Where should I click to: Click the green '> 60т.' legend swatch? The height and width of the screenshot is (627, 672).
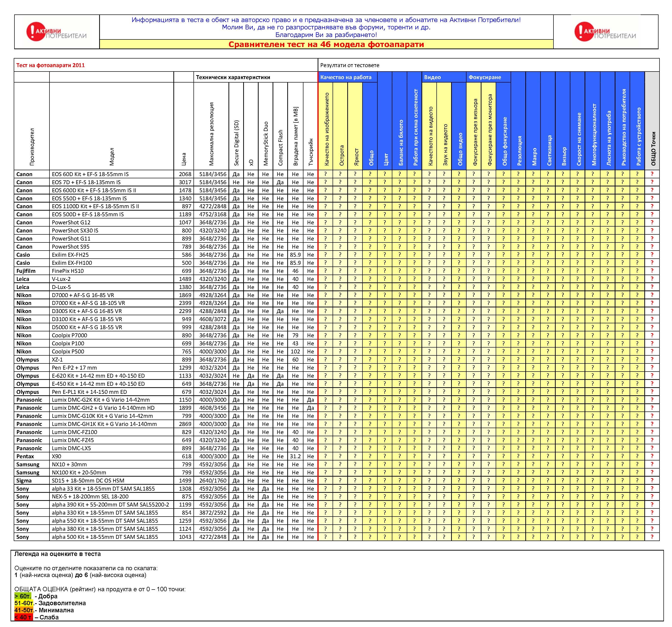pos(23,596)
